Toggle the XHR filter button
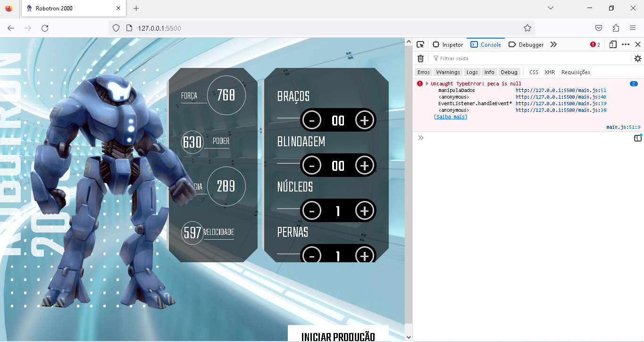This screenshot has height=342, width=644. (550, 72)
